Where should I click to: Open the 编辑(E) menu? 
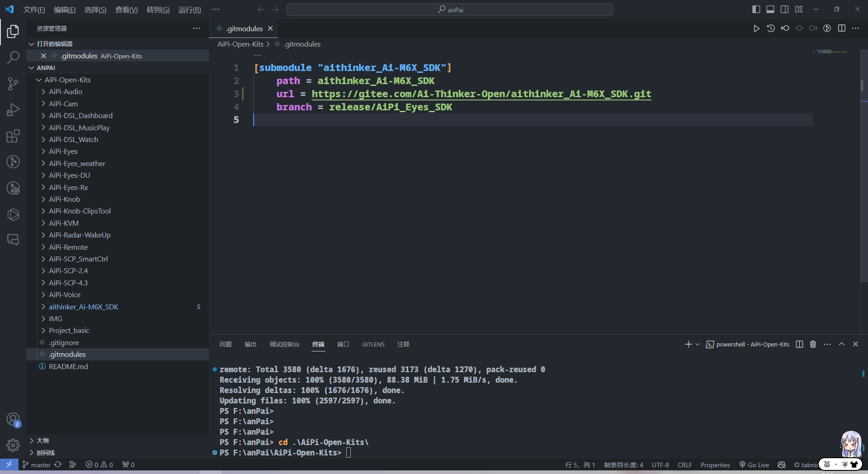pos(65,9)
